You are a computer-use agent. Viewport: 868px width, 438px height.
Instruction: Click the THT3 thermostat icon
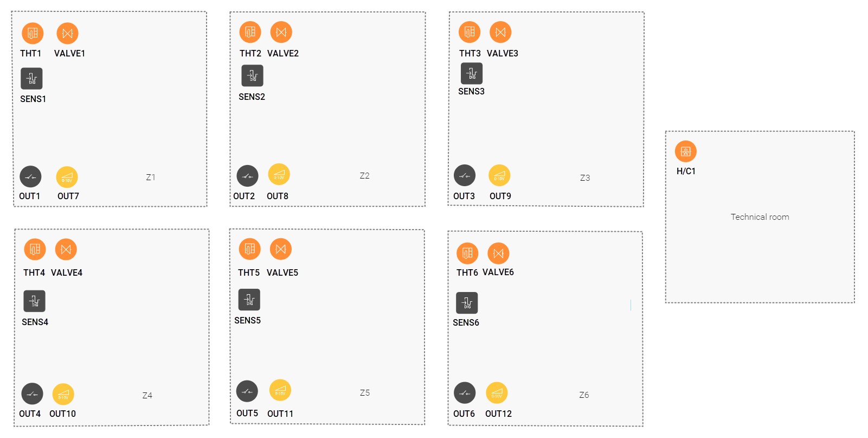470,32
